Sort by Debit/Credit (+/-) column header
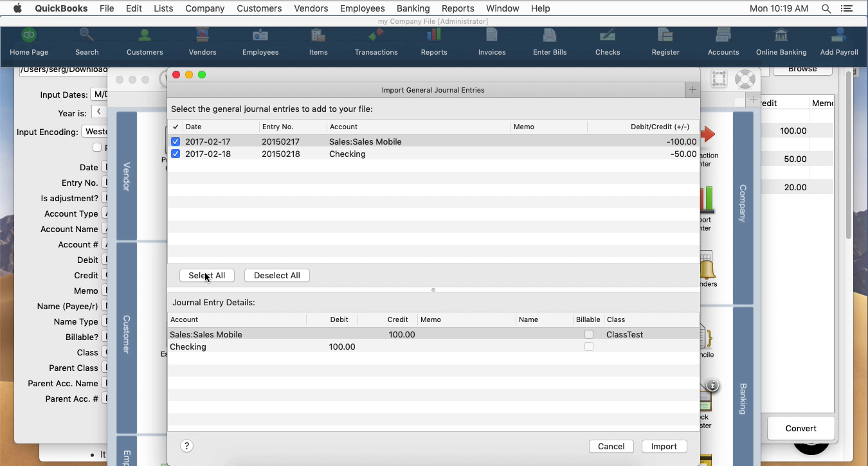868x466 pixels. pyautogui.click(x=643, y=127)
